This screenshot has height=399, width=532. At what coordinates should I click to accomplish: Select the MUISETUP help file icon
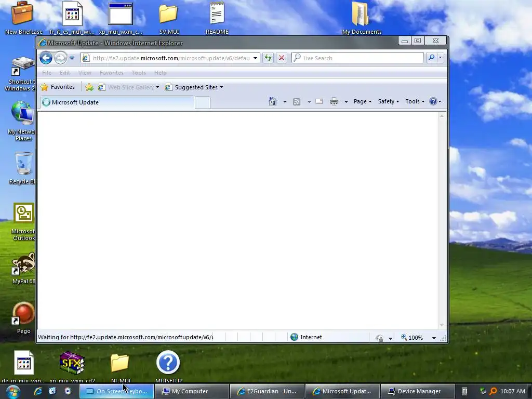click(x=168, y=366)
